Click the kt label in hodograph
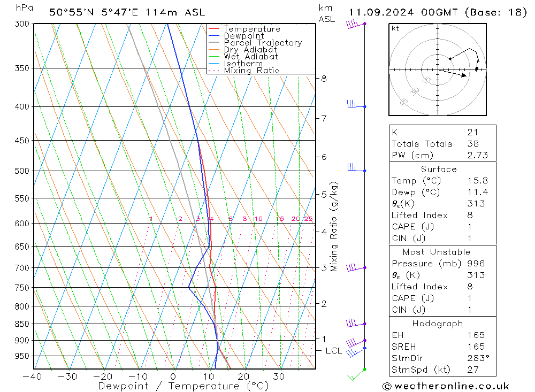Viewport: 535px width, 392px height. pyautogui.click(x=395, y=28)
